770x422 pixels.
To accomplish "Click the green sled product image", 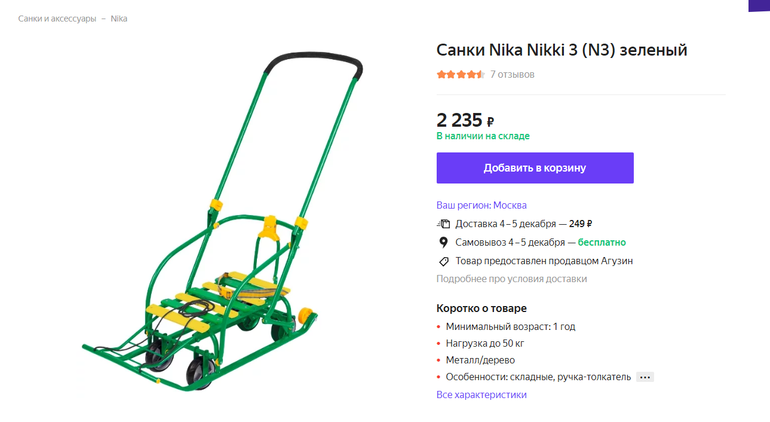I will (222, 221).
